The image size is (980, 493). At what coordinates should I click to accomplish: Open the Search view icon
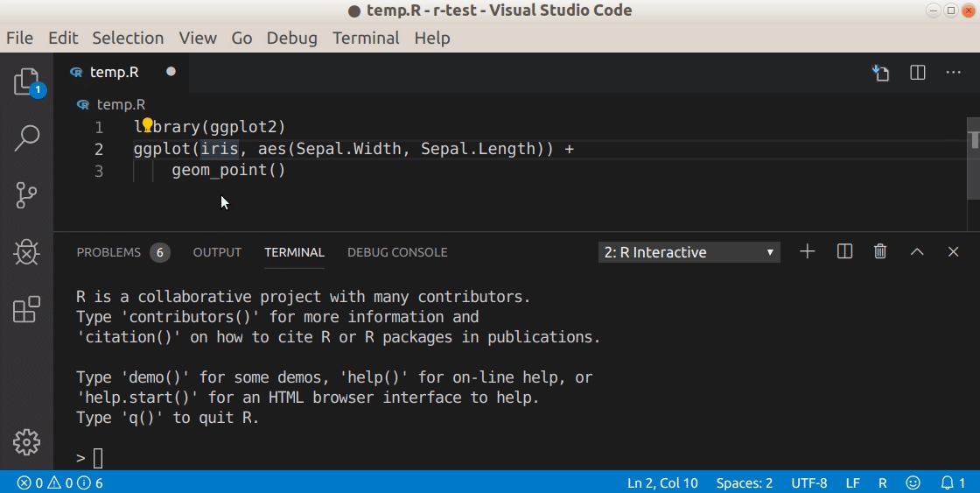tap(26, 137)
